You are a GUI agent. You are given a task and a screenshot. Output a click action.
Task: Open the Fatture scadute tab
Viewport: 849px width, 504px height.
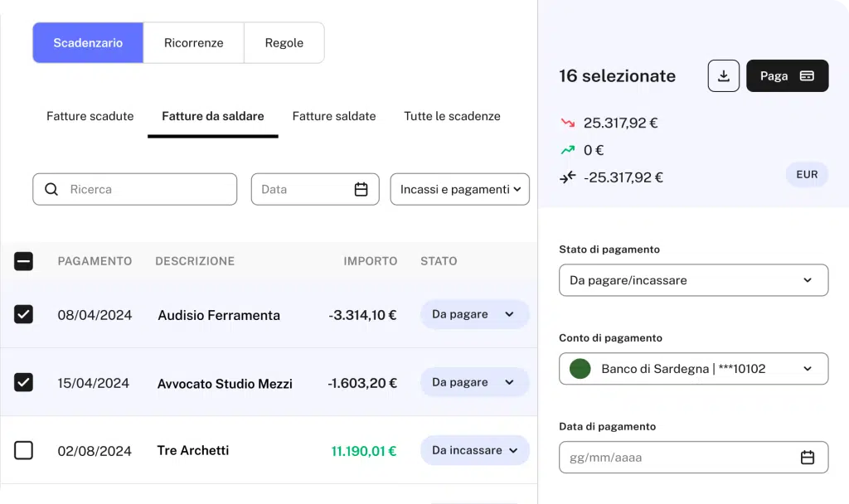click(x=90, y=116)
